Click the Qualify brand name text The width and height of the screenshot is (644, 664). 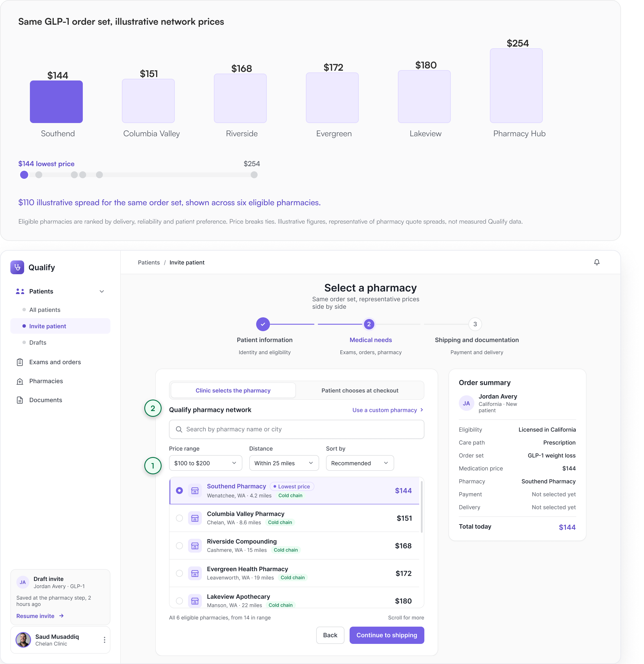42,267
